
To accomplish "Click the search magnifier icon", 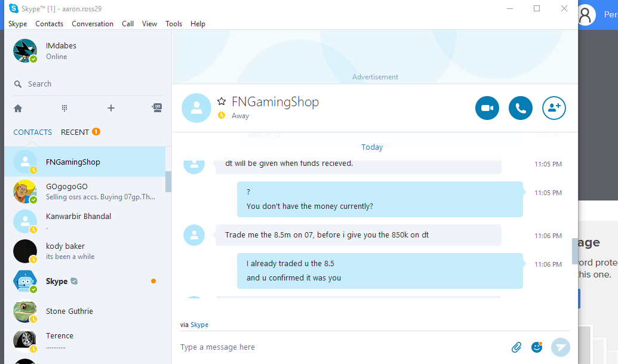I will point(18,84).
